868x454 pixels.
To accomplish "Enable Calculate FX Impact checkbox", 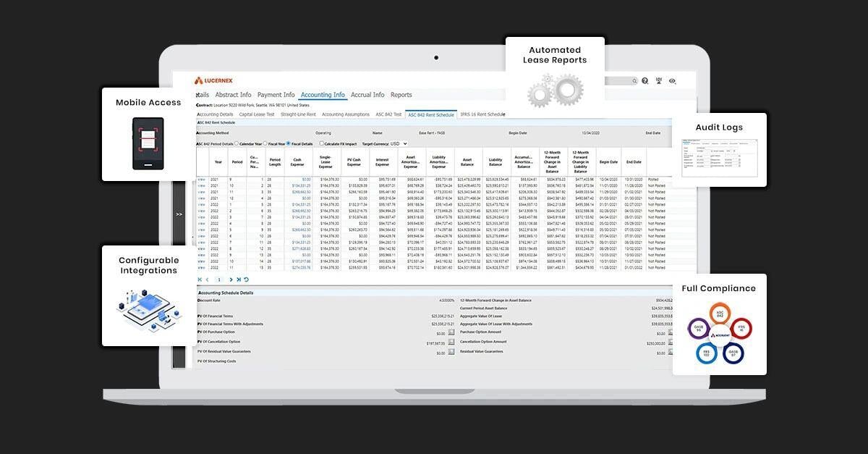I will 322,143.
